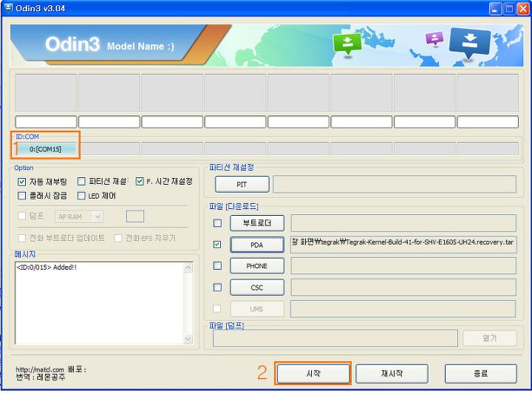
Task: Click the 파일 [덤프] path field
Action: [335, 338]
